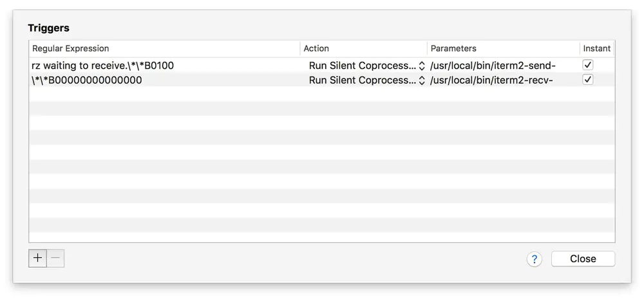Click the minus button to remove trigger
Screen dimensions: 644x299
tap(55, 258)
